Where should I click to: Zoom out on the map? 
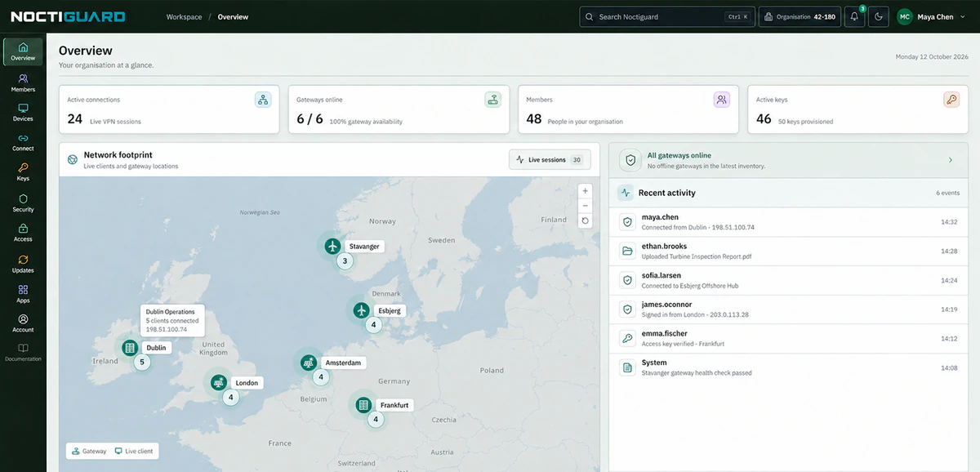pyautogui.click(x=585, y=205)
